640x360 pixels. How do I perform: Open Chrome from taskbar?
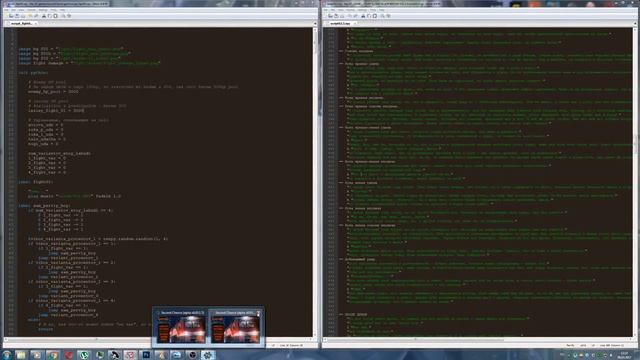pyautogui.click(x=53, y=355)
